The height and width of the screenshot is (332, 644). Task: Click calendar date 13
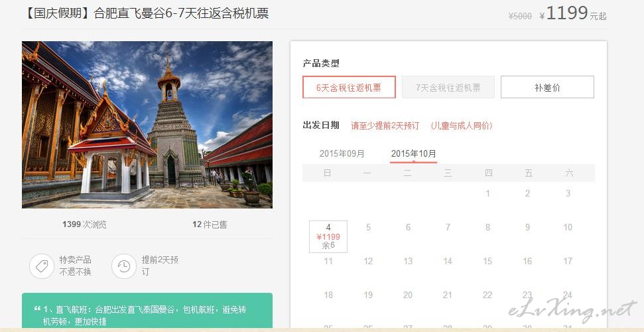(408, 261)
